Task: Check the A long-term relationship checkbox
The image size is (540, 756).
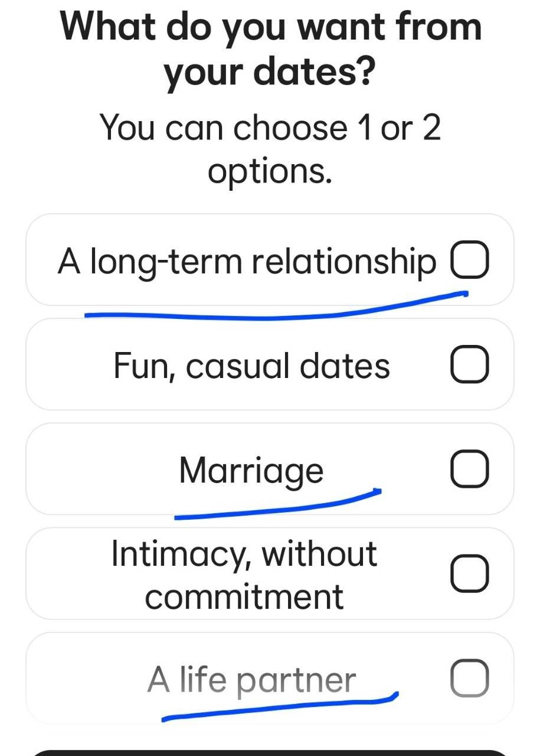Action: pyautogui.click(x=470, y=260)
